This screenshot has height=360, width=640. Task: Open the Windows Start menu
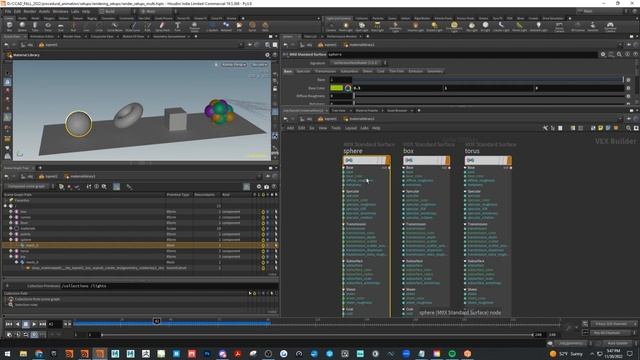click(7, 353)
